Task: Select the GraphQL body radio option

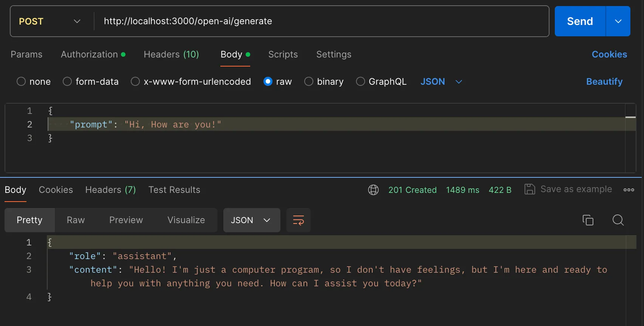Action: [x=361, y=81]
